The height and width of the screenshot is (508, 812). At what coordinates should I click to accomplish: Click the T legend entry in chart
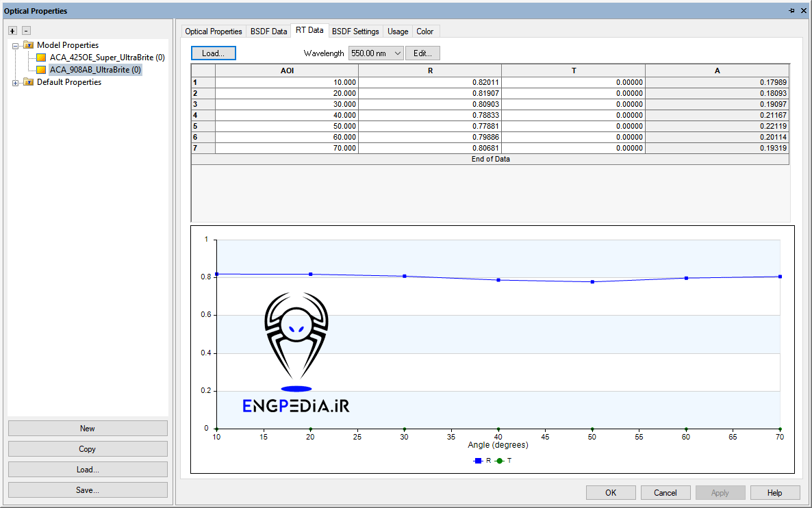click(x=503, y=460)
